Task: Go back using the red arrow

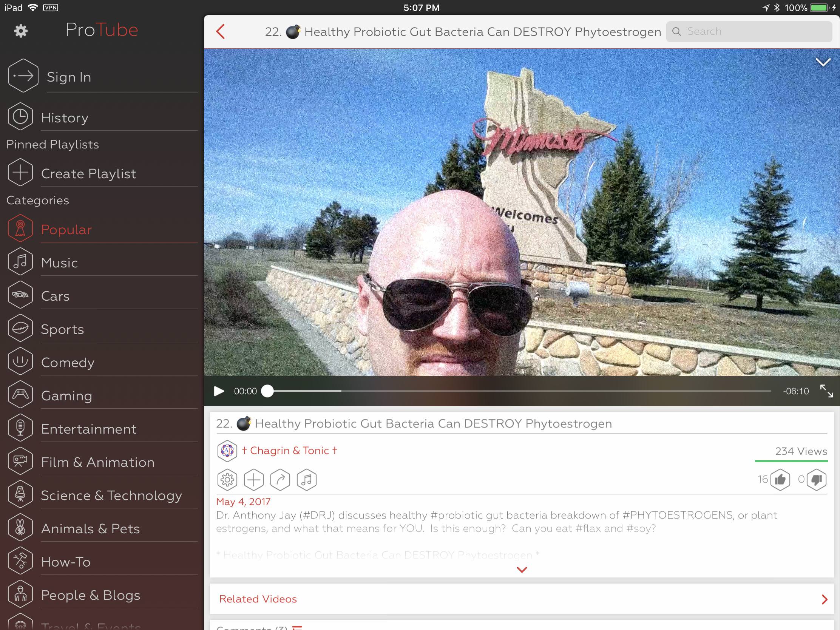Action: click(x=221, y=31)
